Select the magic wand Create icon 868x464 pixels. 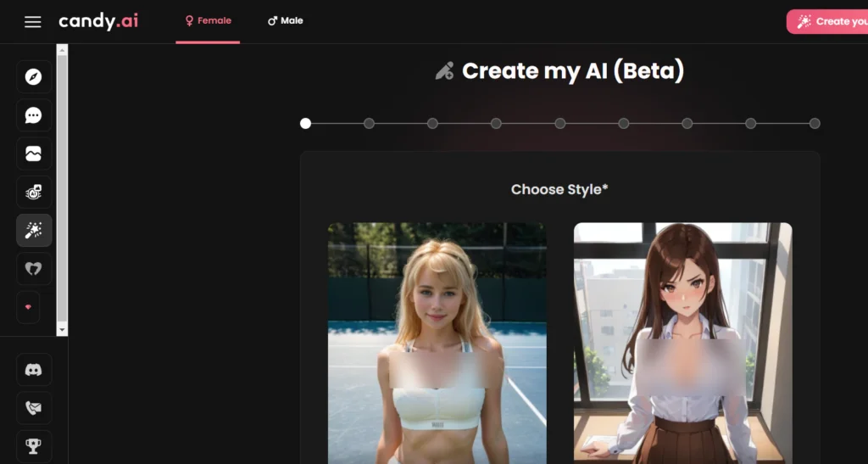click(x=34, y=231)
